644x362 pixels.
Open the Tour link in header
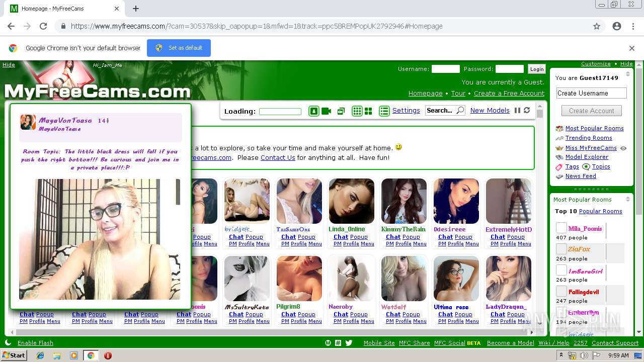pos(458,94)
